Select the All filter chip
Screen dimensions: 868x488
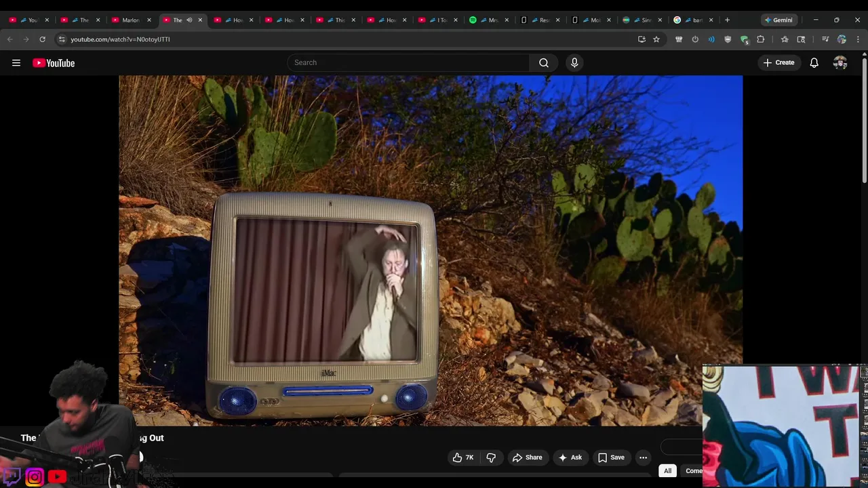(x=667, y=471)
